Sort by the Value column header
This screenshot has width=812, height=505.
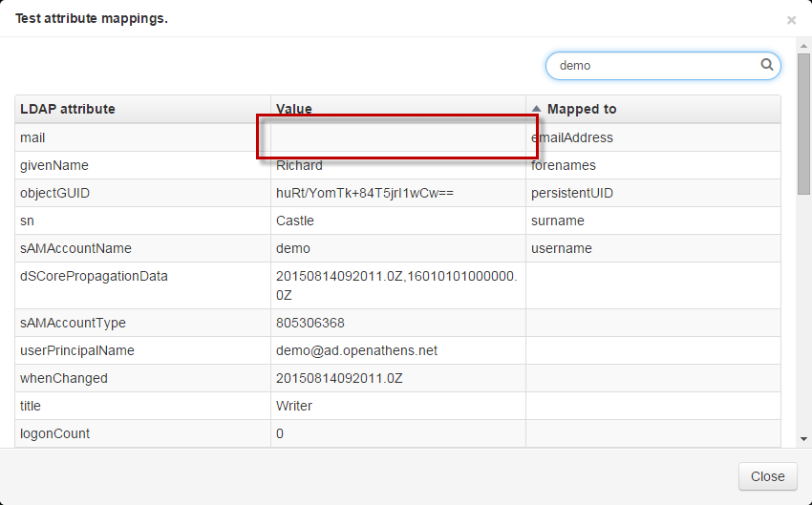(294, 109)
